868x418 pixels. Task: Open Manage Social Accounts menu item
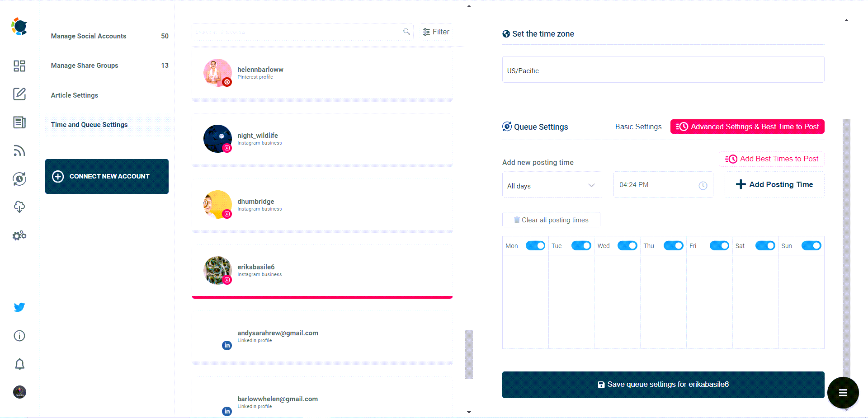pyautogui.click(x=110, y=36)
